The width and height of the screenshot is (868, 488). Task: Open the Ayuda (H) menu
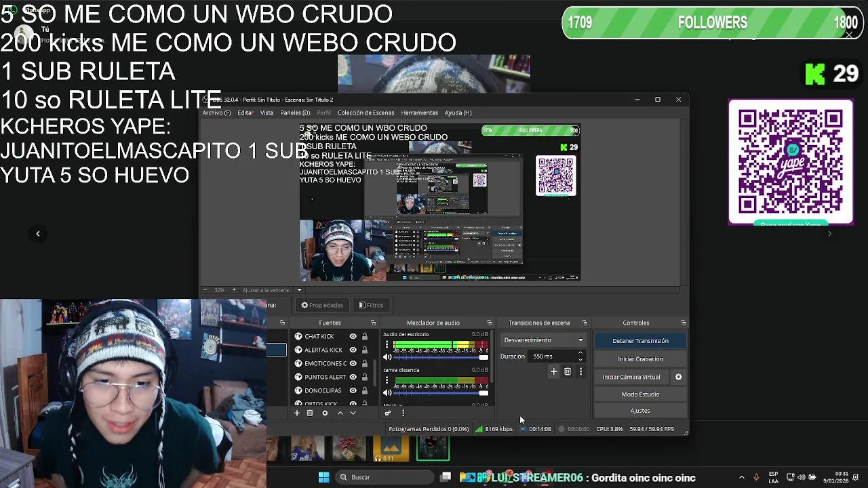point(458,113)
